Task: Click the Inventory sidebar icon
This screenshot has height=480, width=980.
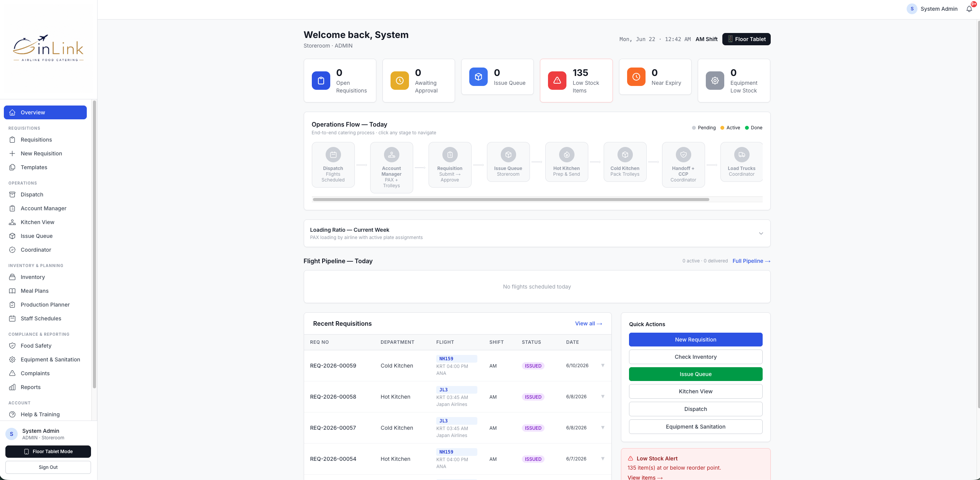Action: (12, 277)
